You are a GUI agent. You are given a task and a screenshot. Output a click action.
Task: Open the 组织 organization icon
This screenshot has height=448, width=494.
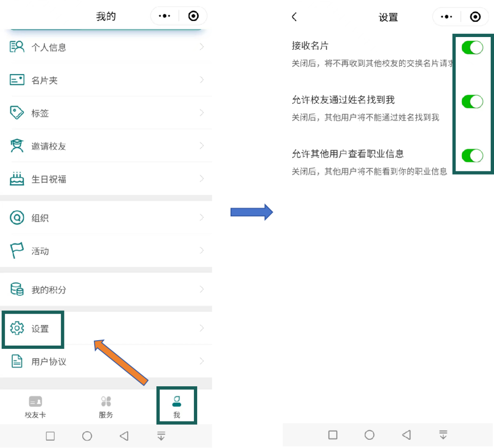click(17, 218)
